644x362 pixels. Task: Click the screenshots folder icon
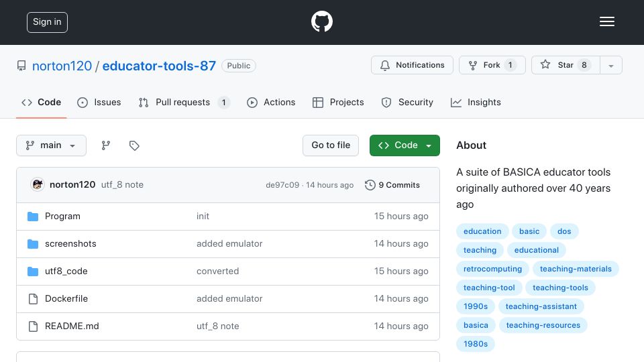click(x=33, y=244)
